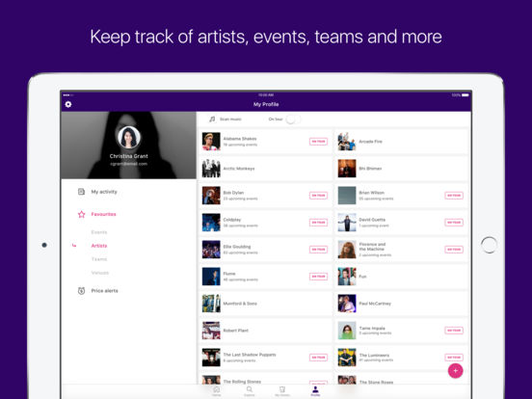Click the On Tour badge for Brian Wilson
The height and width of the screenshot is (399, 532).
(454, 196)
